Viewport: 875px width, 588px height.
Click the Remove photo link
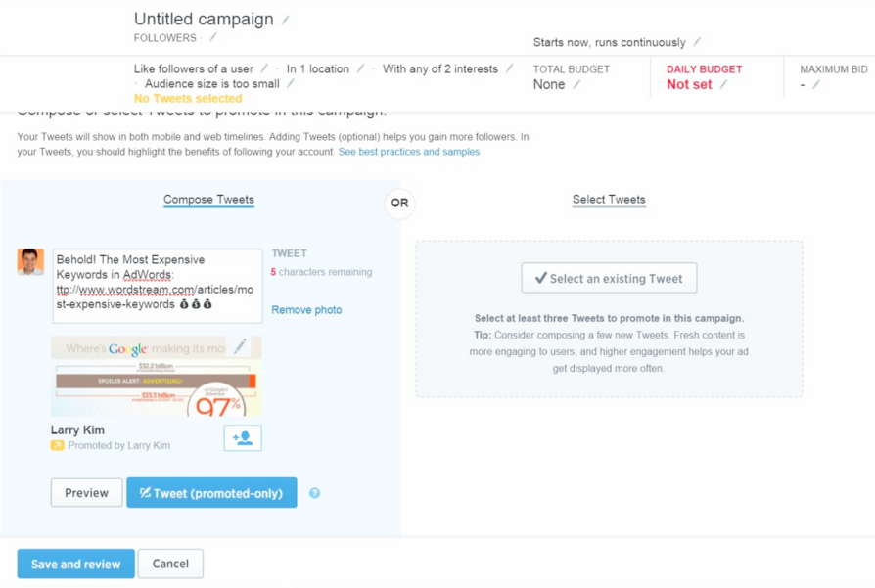pos(306,310)
